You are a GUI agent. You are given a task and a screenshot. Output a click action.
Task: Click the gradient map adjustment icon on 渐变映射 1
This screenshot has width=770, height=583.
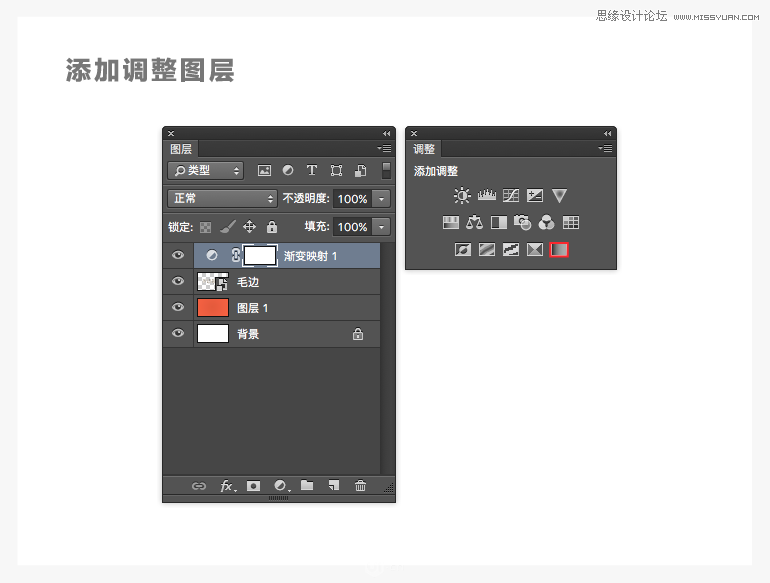point(212,255)
